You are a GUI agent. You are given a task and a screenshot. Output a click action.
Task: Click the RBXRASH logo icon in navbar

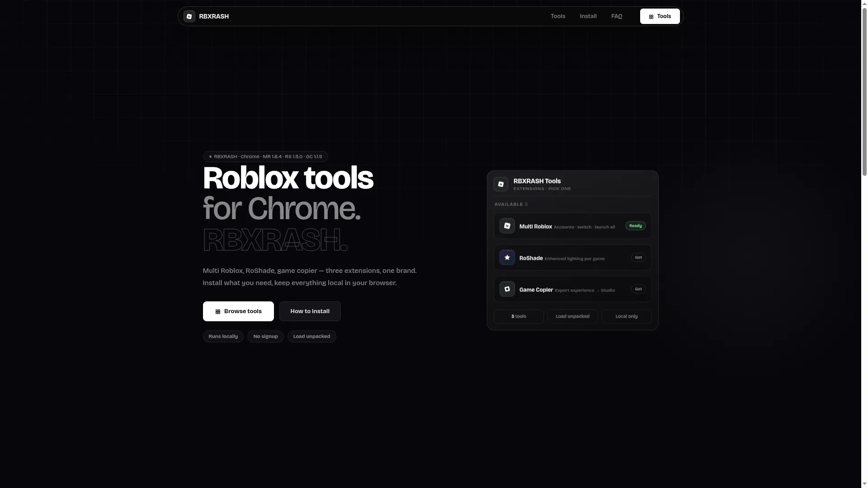pos(189,16)
